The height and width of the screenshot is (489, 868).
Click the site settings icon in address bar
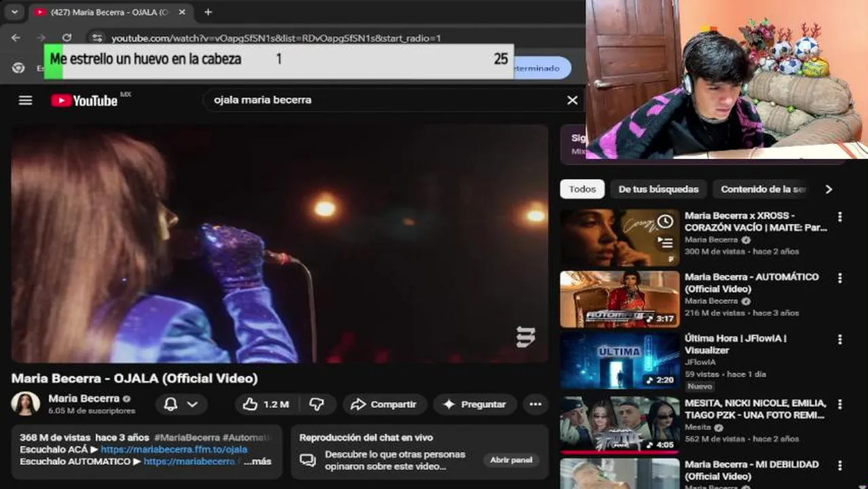tap(97, 38)
